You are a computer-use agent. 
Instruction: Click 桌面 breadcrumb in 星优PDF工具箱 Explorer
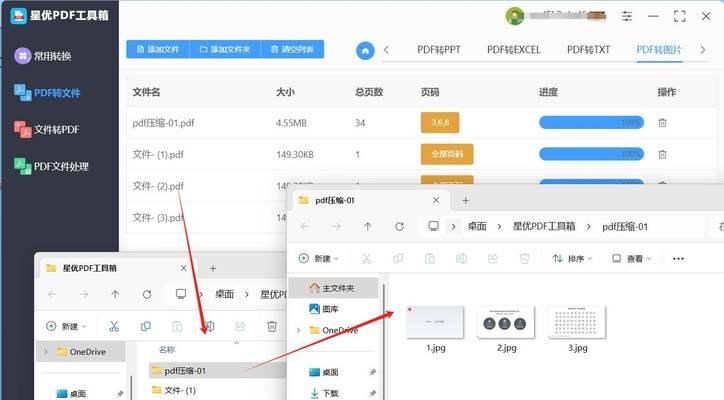pyautogui.click(x=224, y=294)
